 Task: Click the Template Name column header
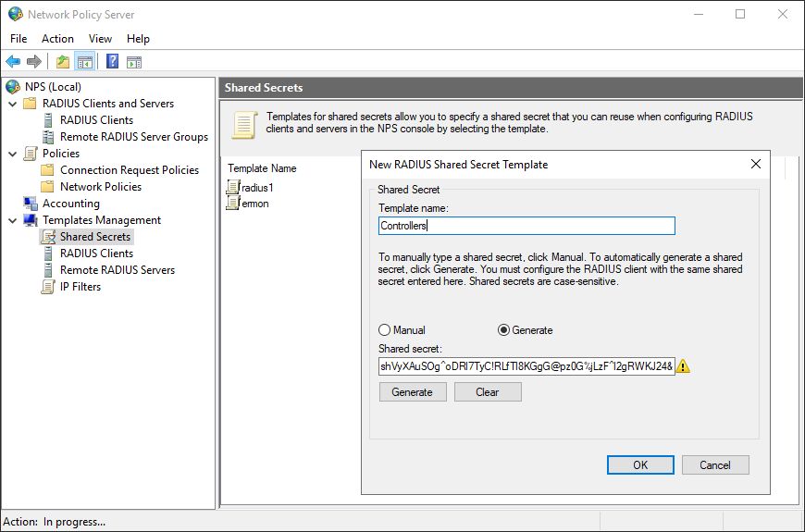262,168
